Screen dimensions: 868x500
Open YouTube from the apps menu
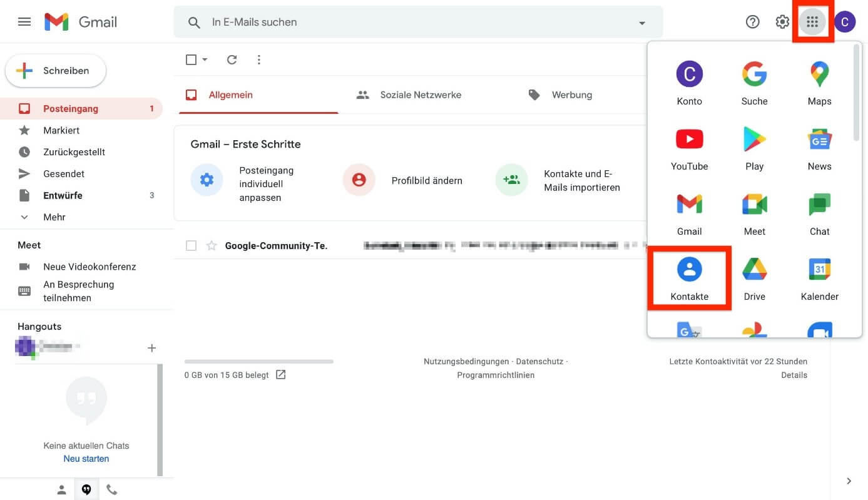[689, 148]
